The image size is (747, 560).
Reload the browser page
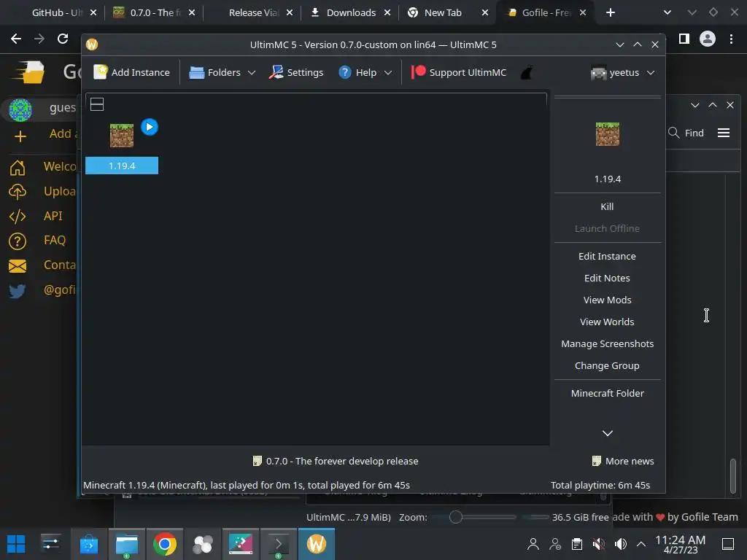coord(63,39)
